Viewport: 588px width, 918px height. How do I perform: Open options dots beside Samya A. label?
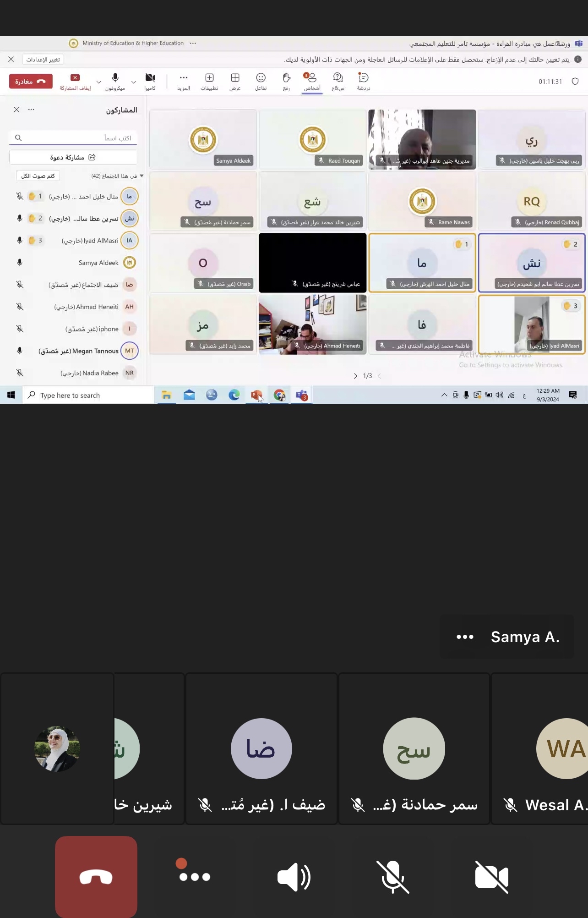tap(465, 637)
